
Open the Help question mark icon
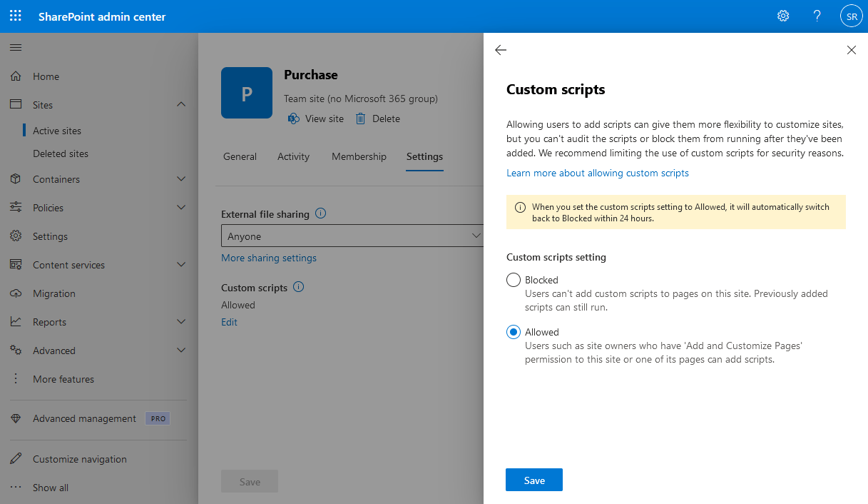817,16
